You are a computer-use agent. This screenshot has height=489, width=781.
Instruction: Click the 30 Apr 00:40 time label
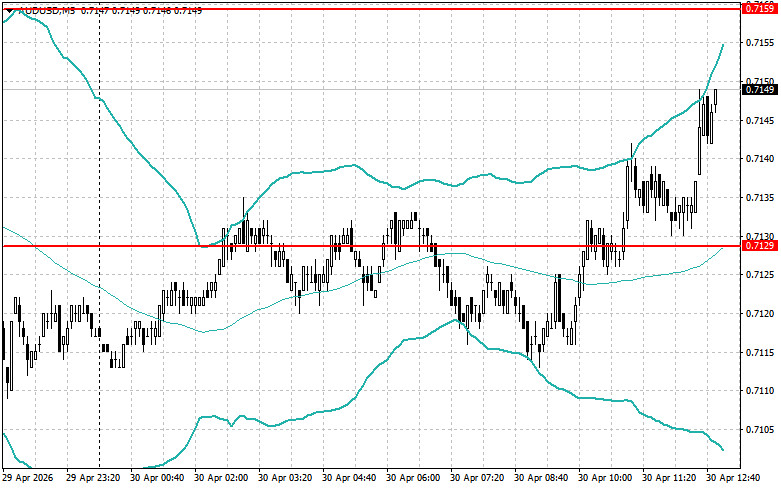[157, 478]
